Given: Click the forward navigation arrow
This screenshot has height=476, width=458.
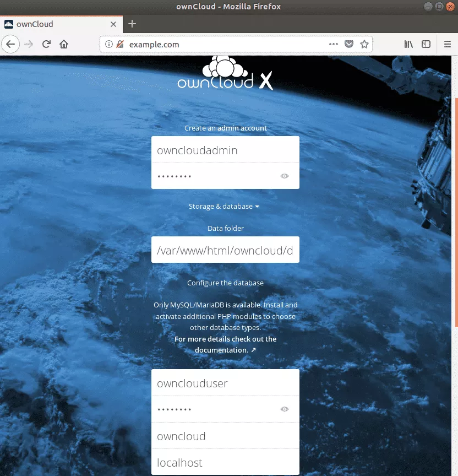Looking at the screenshot, I should pos(29,44).
